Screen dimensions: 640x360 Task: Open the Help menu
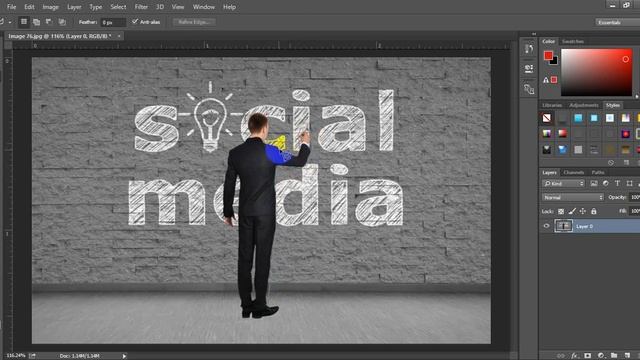(229, 7)
